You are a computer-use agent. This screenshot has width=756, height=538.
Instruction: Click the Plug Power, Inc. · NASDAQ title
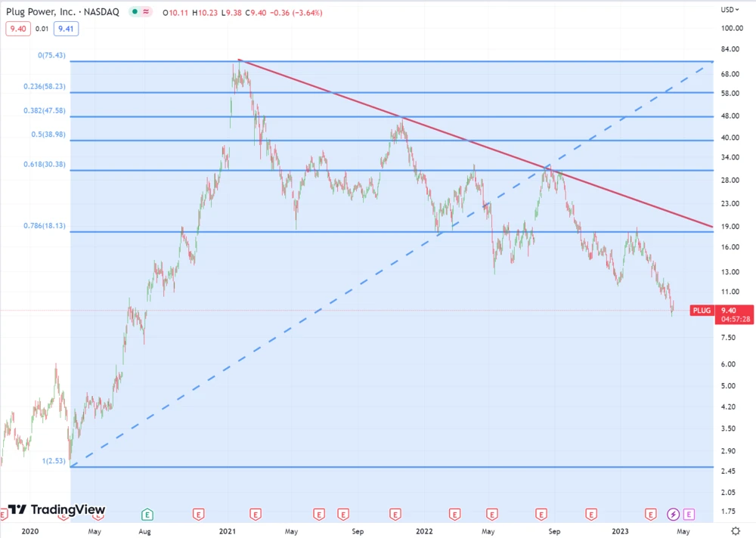pos(63,12)
